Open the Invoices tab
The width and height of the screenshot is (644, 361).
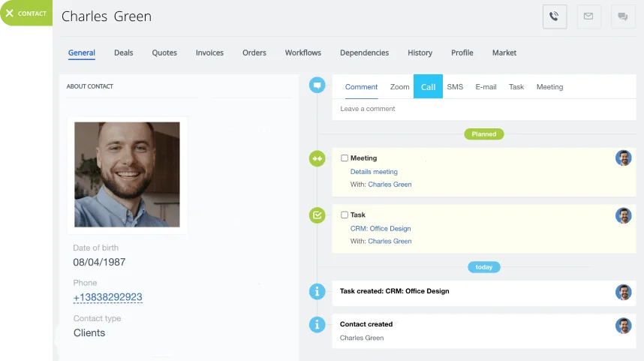(x=209, y=53)
